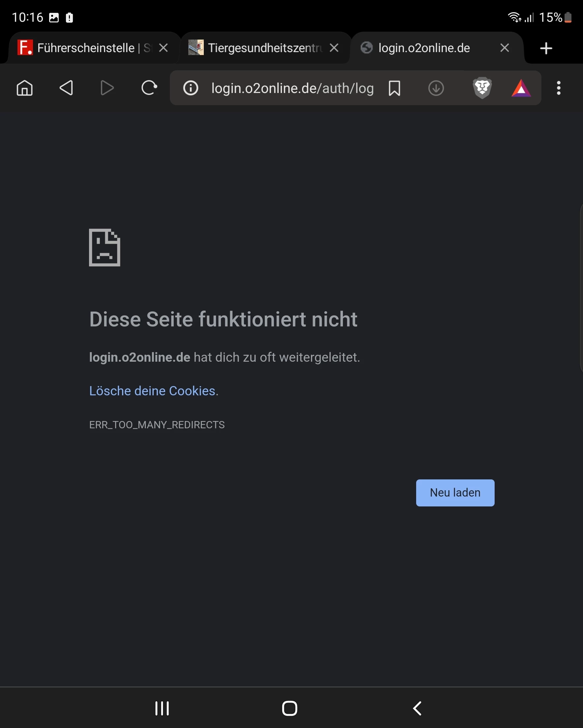Tap the download icon in address bar
Screen dimensions: 583x728
(x=436, y=88)
